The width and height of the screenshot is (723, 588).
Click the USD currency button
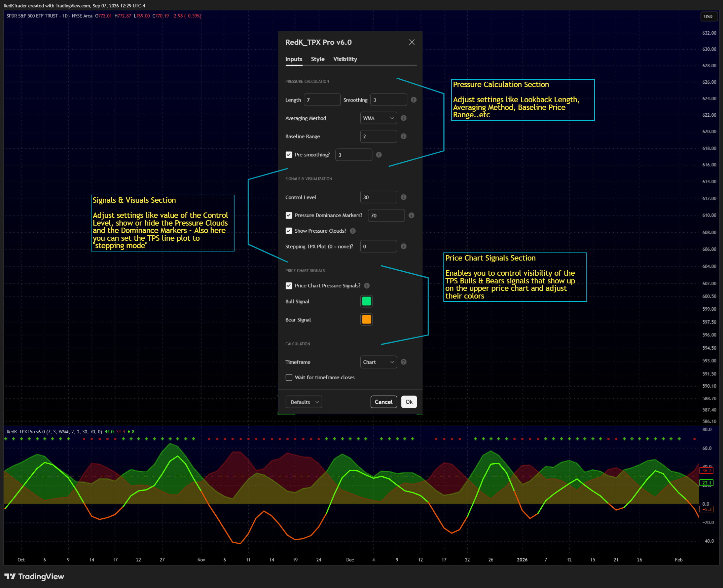tap(709, 16)
